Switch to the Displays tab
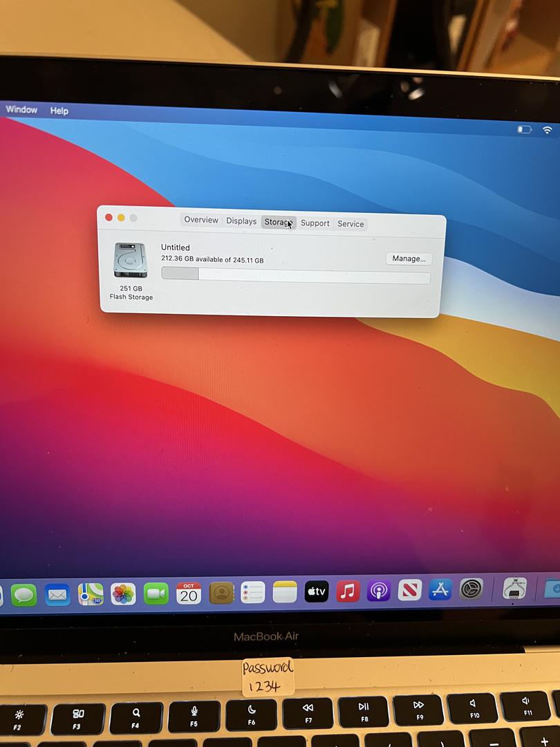 point(241,221)
